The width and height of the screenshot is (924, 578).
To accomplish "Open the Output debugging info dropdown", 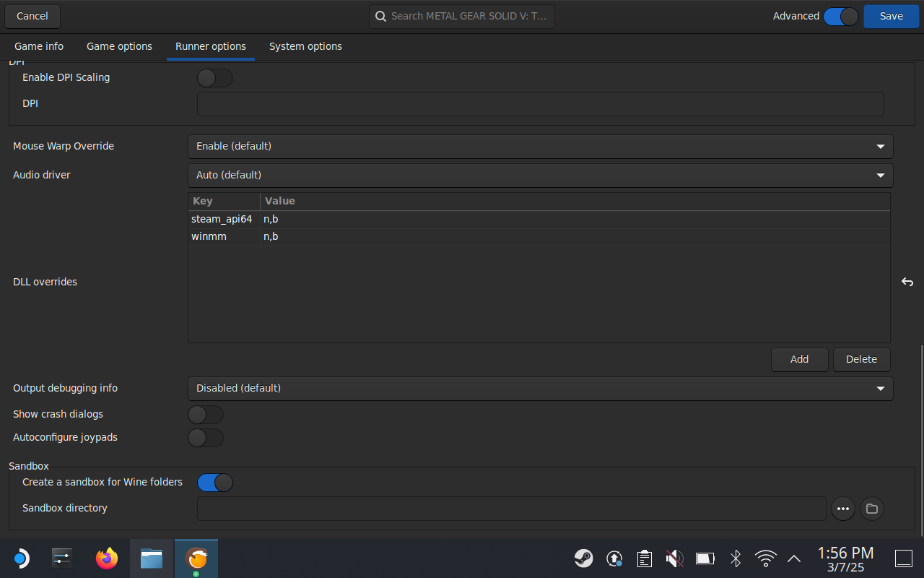I will coord(541,389).
